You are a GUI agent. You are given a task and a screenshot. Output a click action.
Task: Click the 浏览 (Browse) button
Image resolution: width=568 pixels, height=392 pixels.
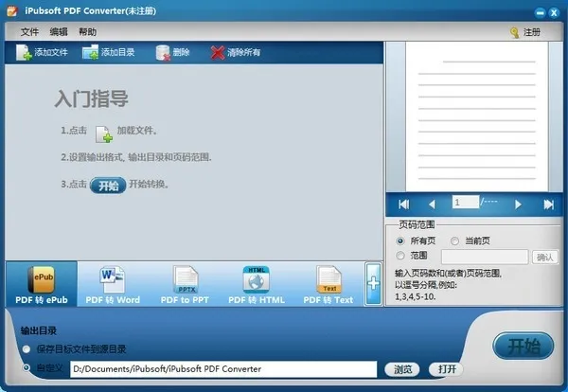tap(402, 369)
